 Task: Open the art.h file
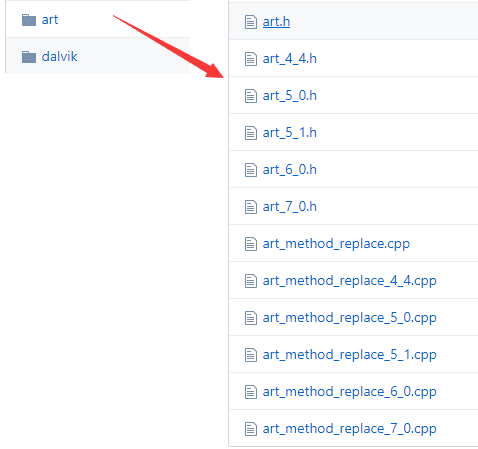[x=276, y=22]
